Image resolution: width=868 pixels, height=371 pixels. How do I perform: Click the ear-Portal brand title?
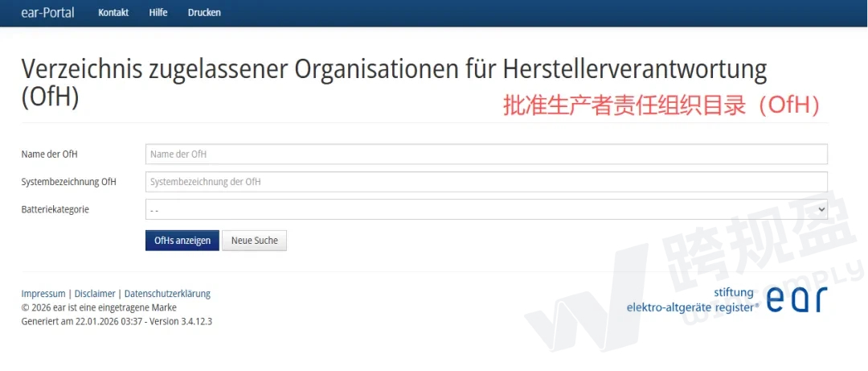pos(47,12)
